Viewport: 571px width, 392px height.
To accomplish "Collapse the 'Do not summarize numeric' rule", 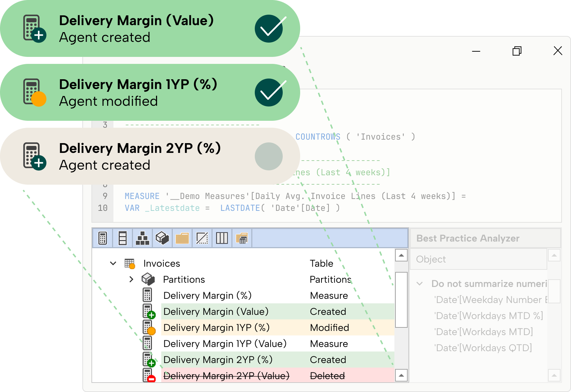I will (x=420, y=284).
